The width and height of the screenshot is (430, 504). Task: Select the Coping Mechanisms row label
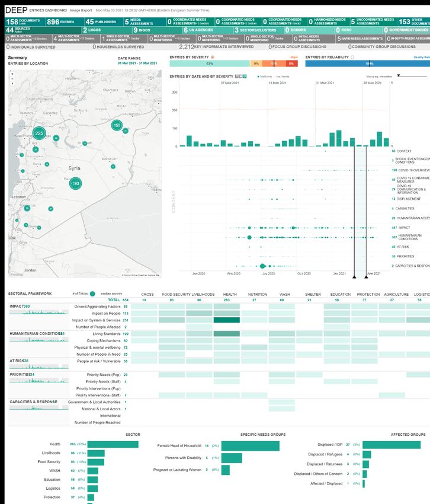click(104, 341)
